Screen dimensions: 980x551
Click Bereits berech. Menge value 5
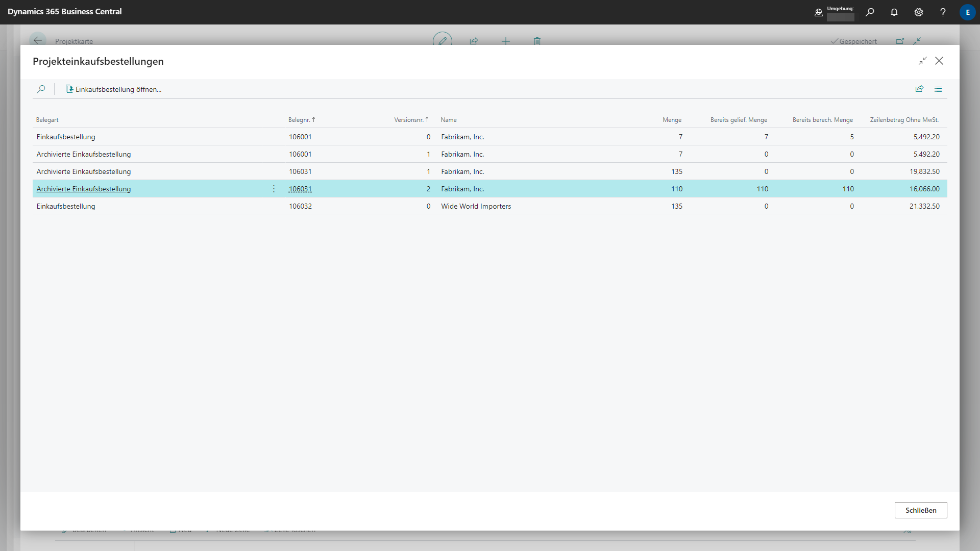click(852, 137)
